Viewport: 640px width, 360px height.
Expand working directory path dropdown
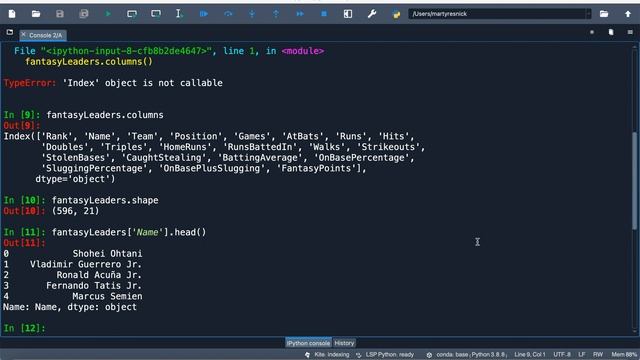pos(588,14)
